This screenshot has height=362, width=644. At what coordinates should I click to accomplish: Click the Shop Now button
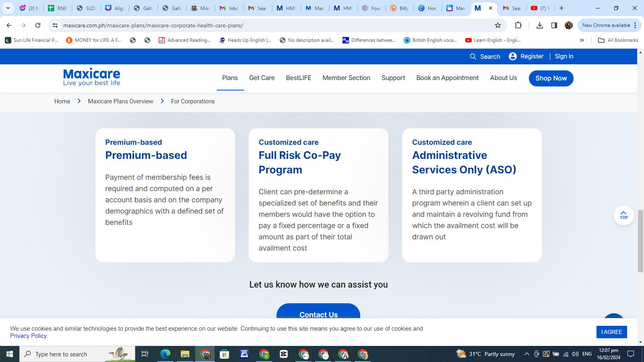[551, 78]
